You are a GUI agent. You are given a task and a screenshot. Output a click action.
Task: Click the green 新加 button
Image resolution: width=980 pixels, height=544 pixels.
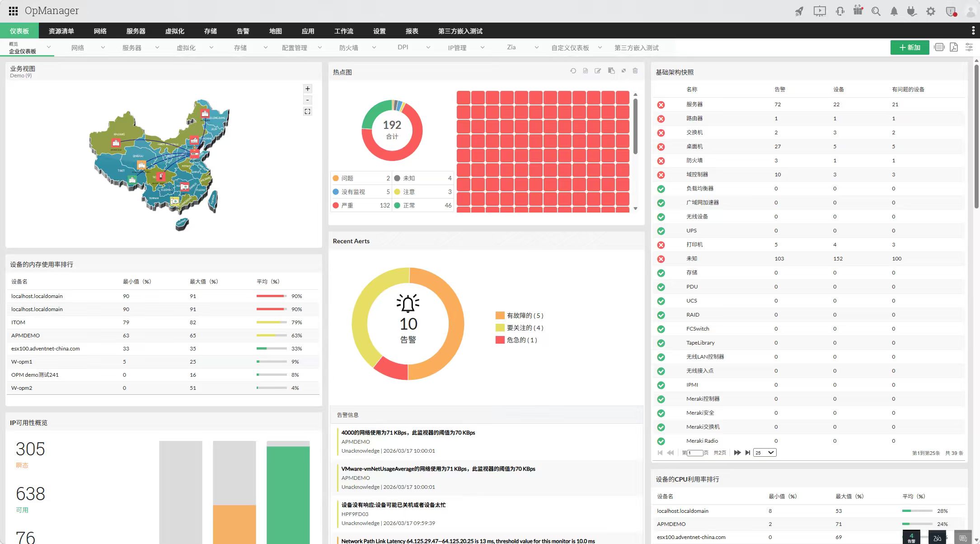tap(910, 47)
